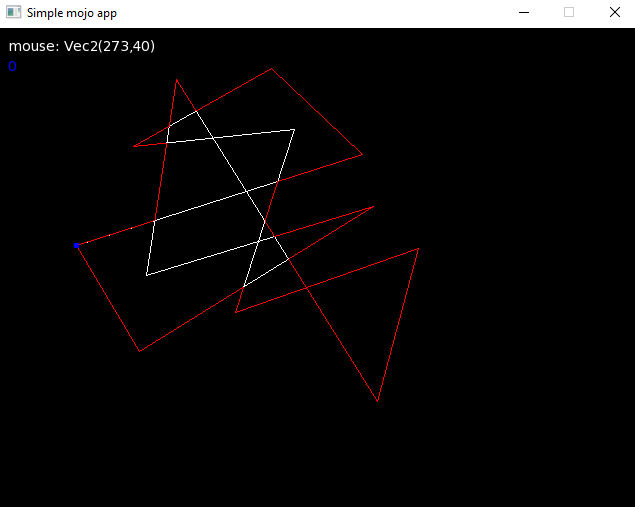Click the lowest vertex of the red outline
Viewport: 635px width, 507px height.
tap(378, 401)
